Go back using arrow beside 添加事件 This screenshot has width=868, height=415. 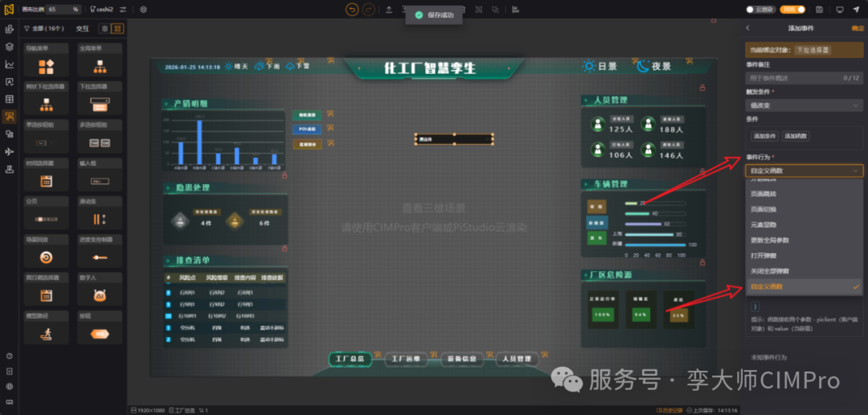748,27
